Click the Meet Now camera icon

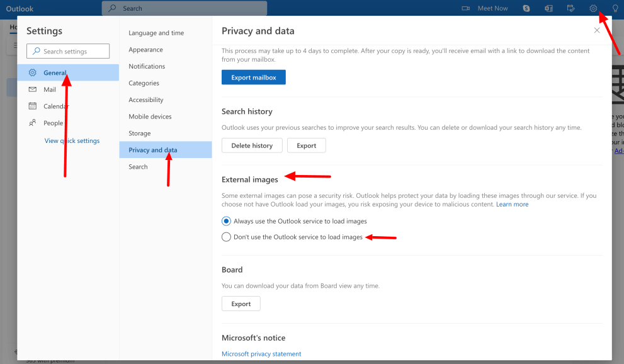point(467,9)
